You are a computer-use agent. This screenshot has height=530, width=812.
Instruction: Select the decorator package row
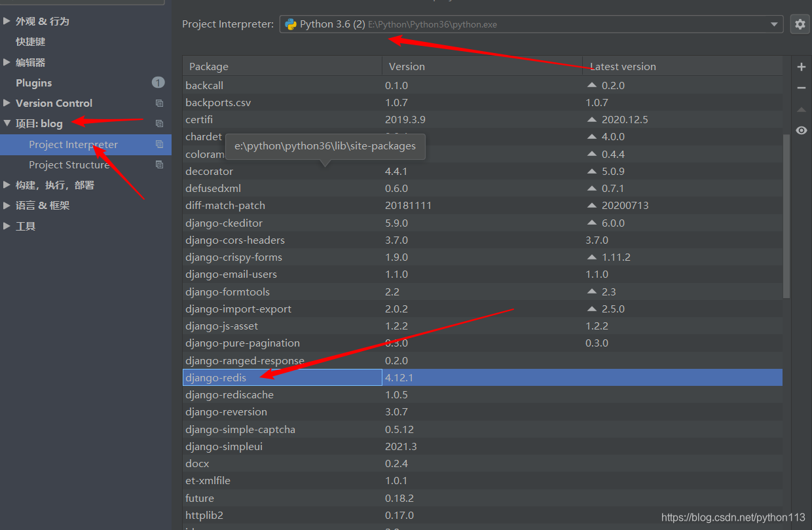[x=483, y=171]
